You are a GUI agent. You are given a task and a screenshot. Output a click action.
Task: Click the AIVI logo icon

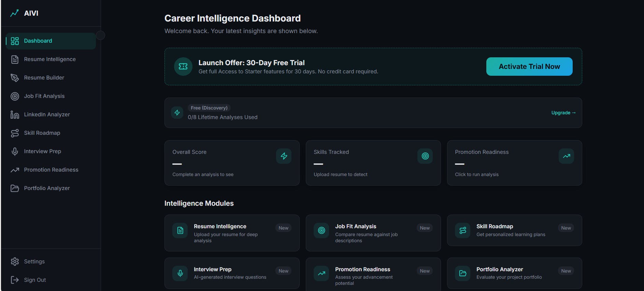[14, 13]
